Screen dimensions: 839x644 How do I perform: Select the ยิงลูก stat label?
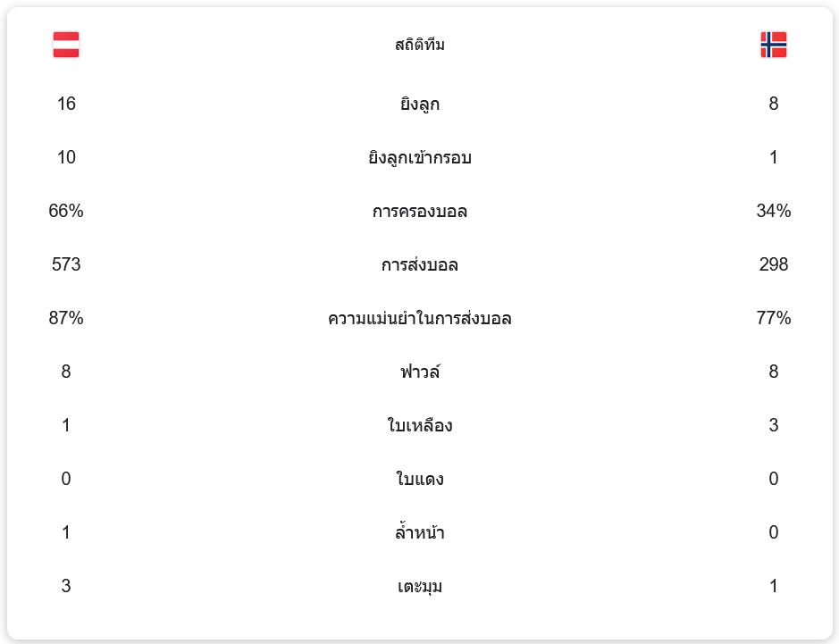(x=420, y=105)
